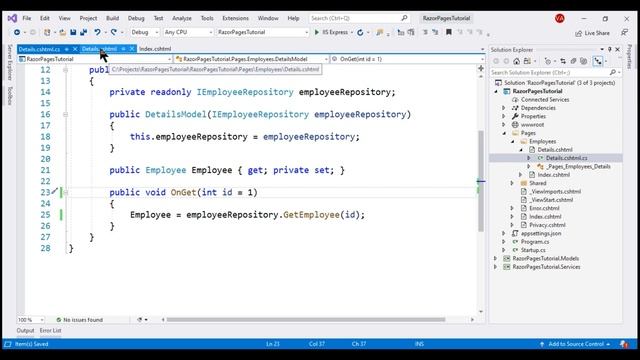Viewport: 640px width, 360px height.
Task: Open the Any CPU platform dropdown
Action: [x=188, y=32]
